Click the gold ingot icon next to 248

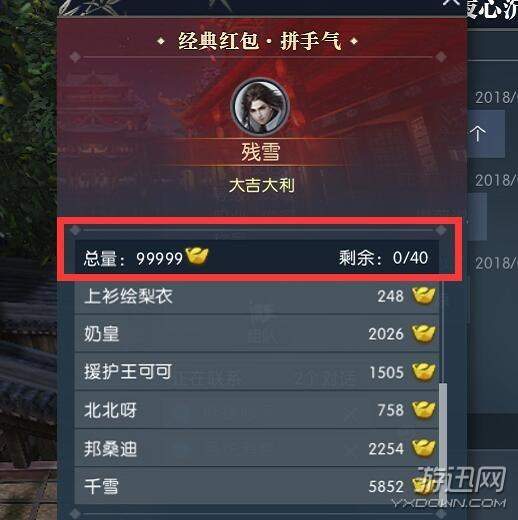(x=424, y=296)
